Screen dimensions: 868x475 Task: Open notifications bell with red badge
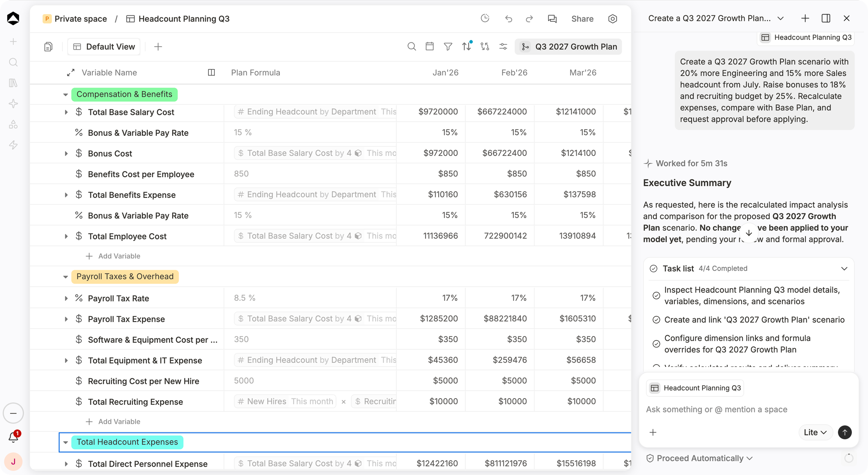[14, 437]
